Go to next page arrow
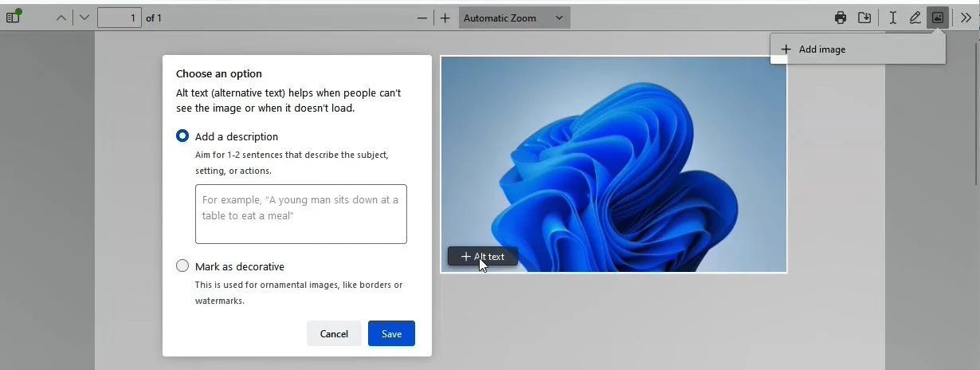Viewport: 980px width, 370px height. tap(84, 18)
